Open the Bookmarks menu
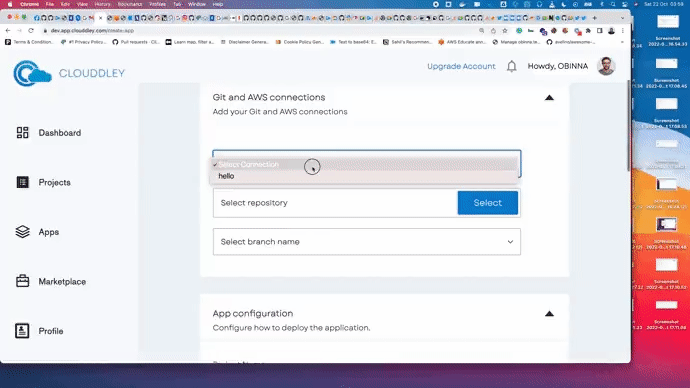The height and width of the screenshot is (388, 690). pyautogui.click(x=130, y=4)
